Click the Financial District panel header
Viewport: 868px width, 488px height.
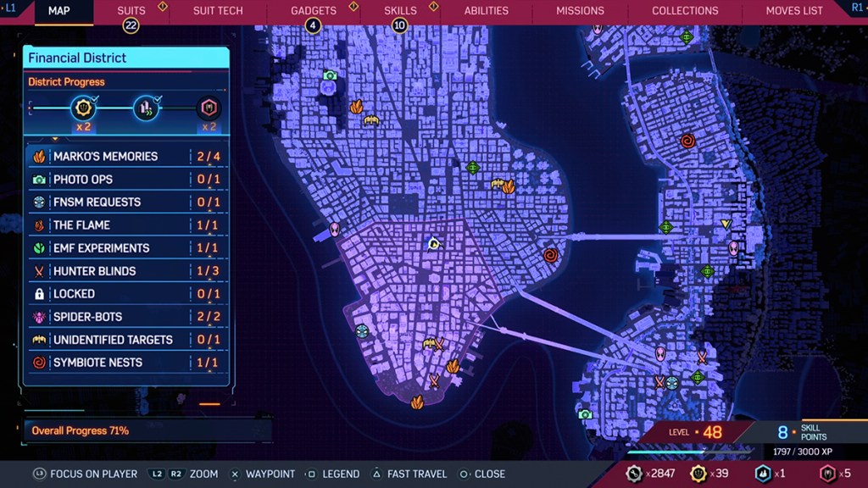[126, 58]
